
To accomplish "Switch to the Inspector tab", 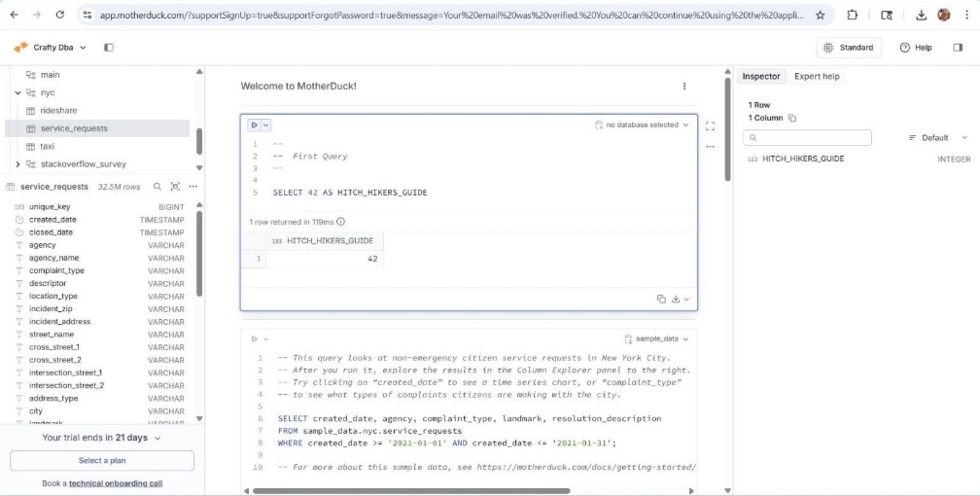I will (x=761, y=76).
